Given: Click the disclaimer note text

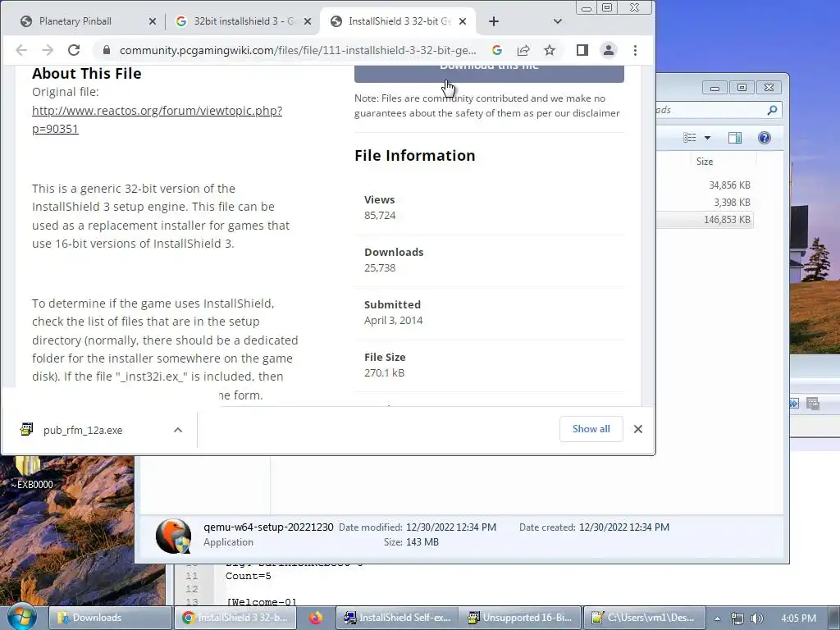Looking at the screenshot, I should click(x=487, y=106).
